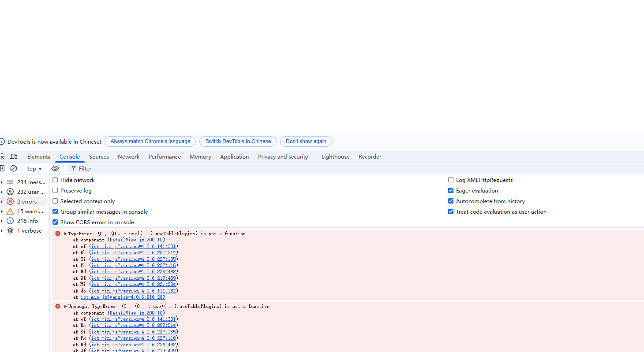Open the top context dropdown

pyautogui.click(x=34, y=168)
